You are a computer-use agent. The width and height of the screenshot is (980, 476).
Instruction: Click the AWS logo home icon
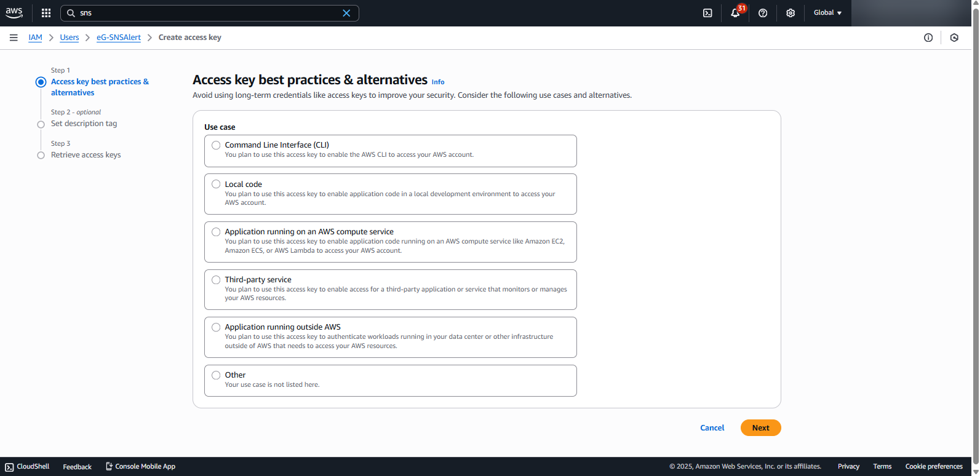(x=14, y=13)
